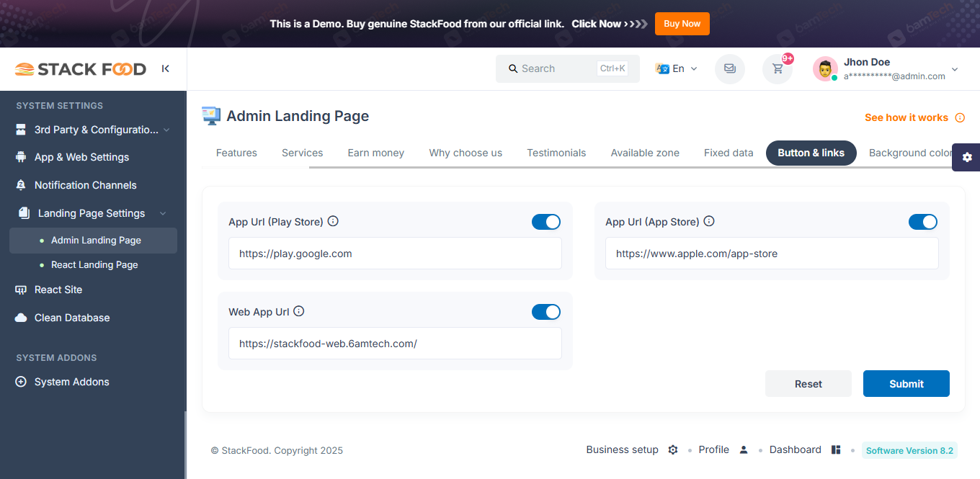Image resolution: width=980 pixels, height=479 pixels.
Task: Toggle the App Url (App Store) switch
Action: click(x=923, y=222)
